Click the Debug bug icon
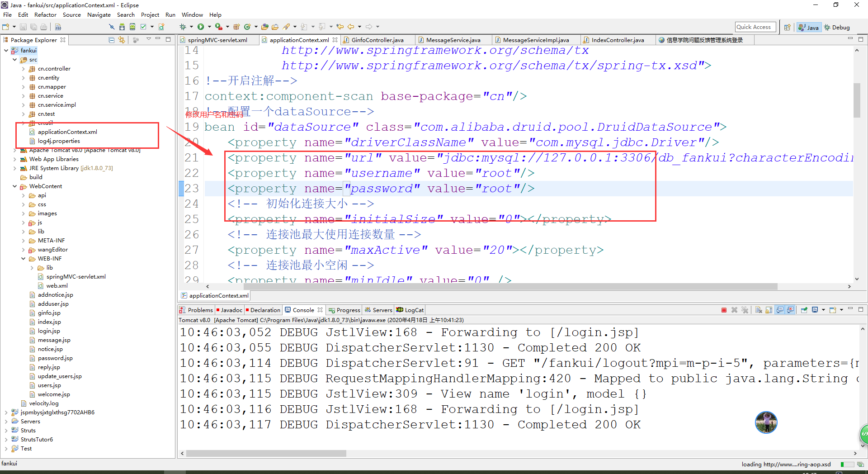This screenshot has width=868, height=474. (183, 27)
